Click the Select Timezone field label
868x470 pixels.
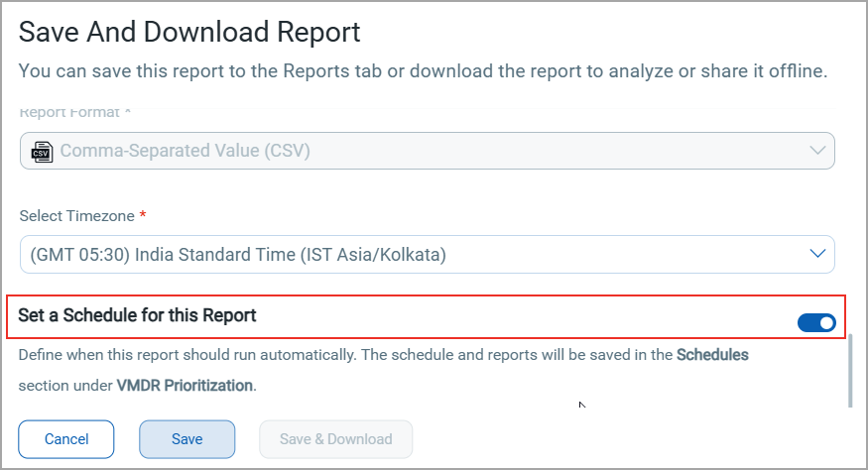(78, 215)
